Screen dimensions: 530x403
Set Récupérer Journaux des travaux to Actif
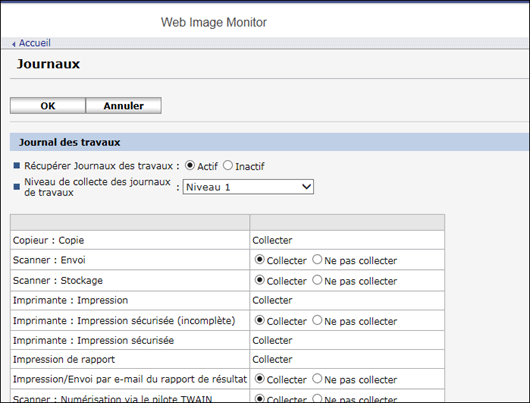pyautogui.click(x=190, y=165)
